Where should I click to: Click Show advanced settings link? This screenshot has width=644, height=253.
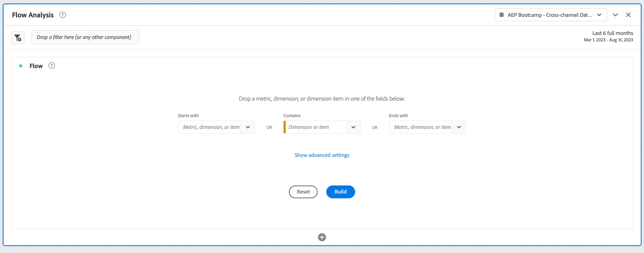[322, 155]
